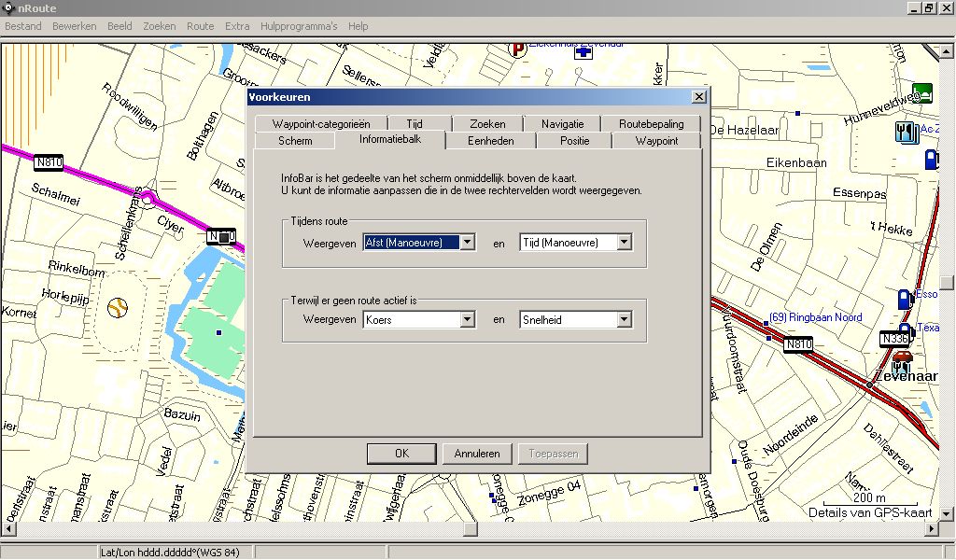Switch to the Navigatie tab

coord(562,124)
